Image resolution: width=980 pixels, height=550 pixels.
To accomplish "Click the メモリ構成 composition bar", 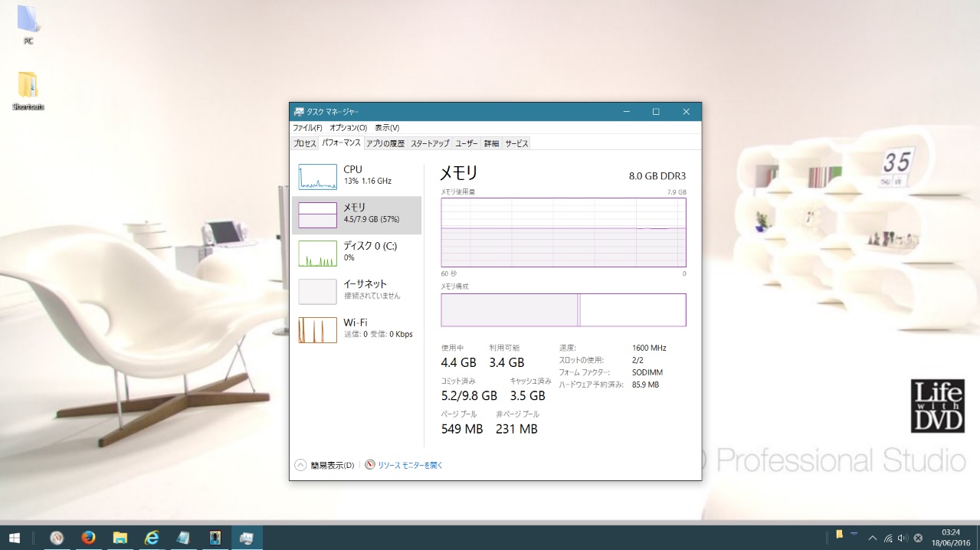I will pyautogui.click(x=563, y=310).
